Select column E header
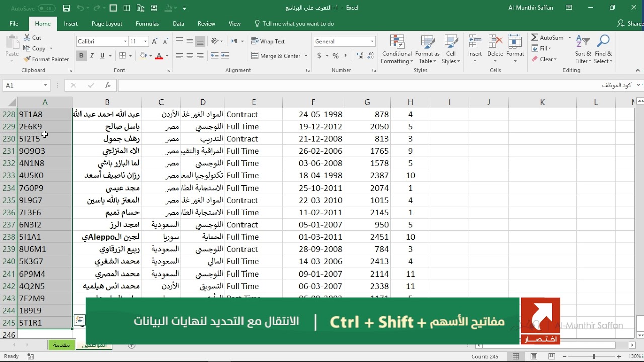The image size is (644, 362). pos(254,102)
